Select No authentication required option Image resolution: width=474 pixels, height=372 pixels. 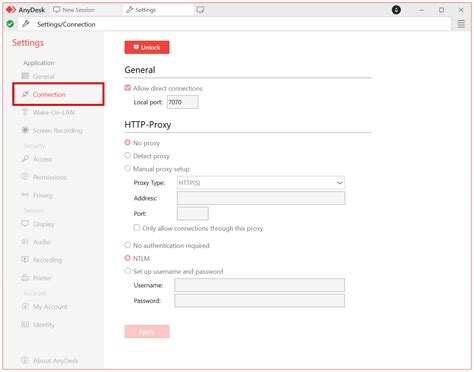(x=127, y=245)
